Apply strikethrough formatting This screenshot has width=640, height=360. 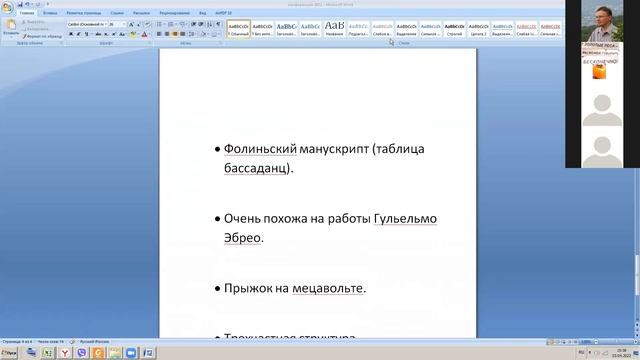98,34
